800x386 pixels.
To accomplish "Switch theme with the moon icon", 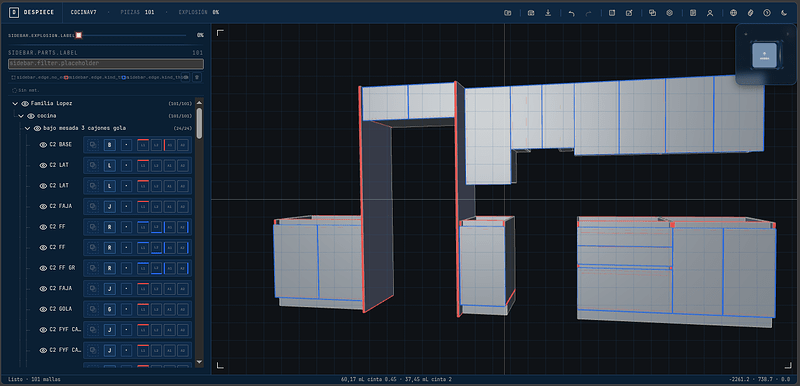I will click(x=784, y=13).
